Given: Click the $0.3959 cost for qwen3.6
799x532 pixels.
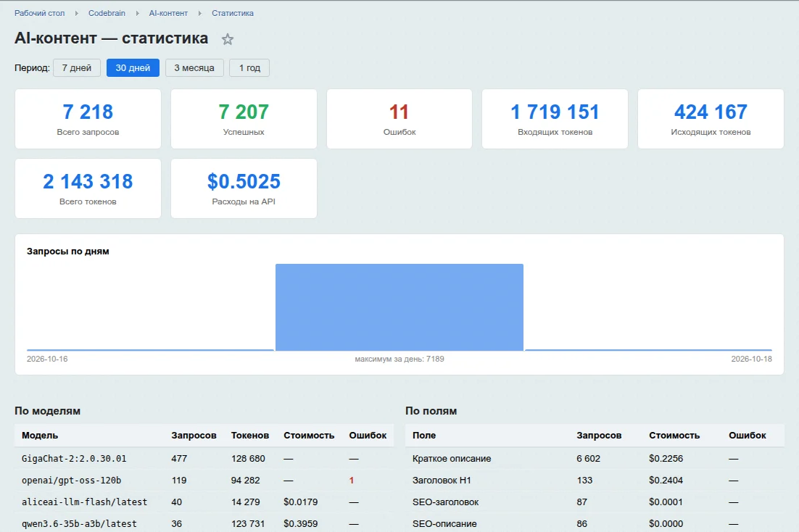Looking at the screenshot, I should pos(301,523).
